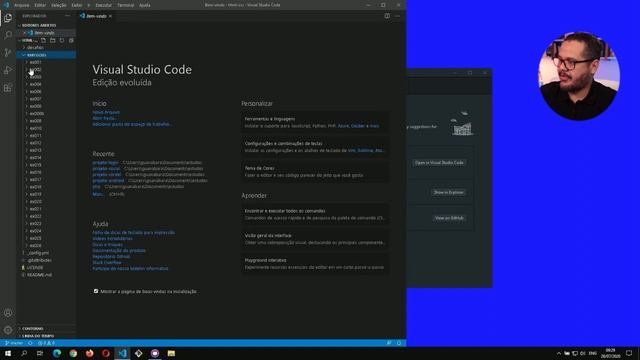Open the Editar menu
Image resolution: width=640 pixels, height=360 pixels.
tap(40, 5)
